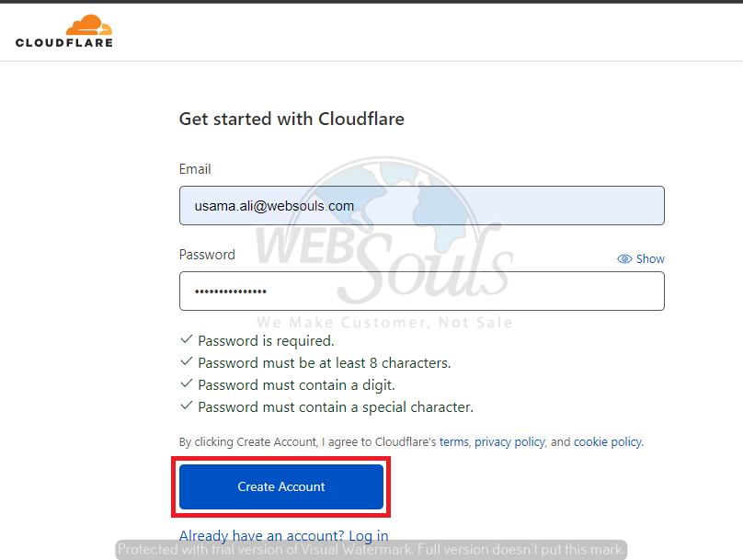Image resolution: width=743 pixels, height=560 pixels.
Task: Click the Password field label
Action: (207, 255)
